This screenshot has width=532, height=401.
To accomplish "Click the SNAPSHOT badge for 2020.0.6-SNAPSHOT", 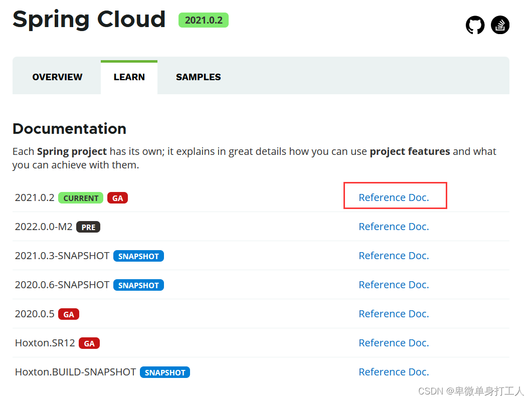I will (x=138, y=285).
